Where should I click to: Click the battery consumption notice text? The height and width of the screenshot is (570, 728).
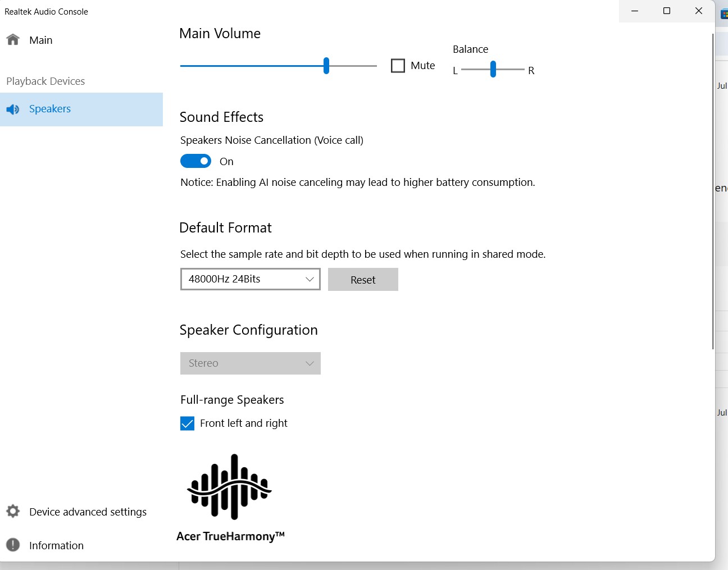pos(357,183)
